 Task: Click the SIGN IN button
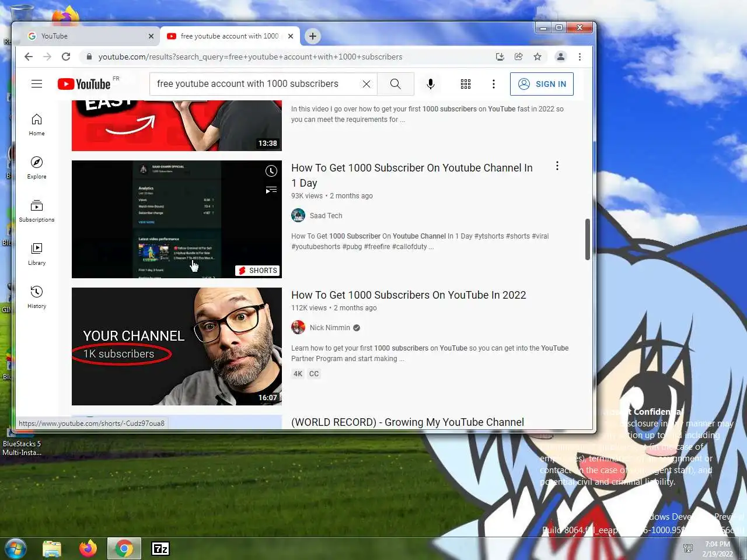coord(542,84)
